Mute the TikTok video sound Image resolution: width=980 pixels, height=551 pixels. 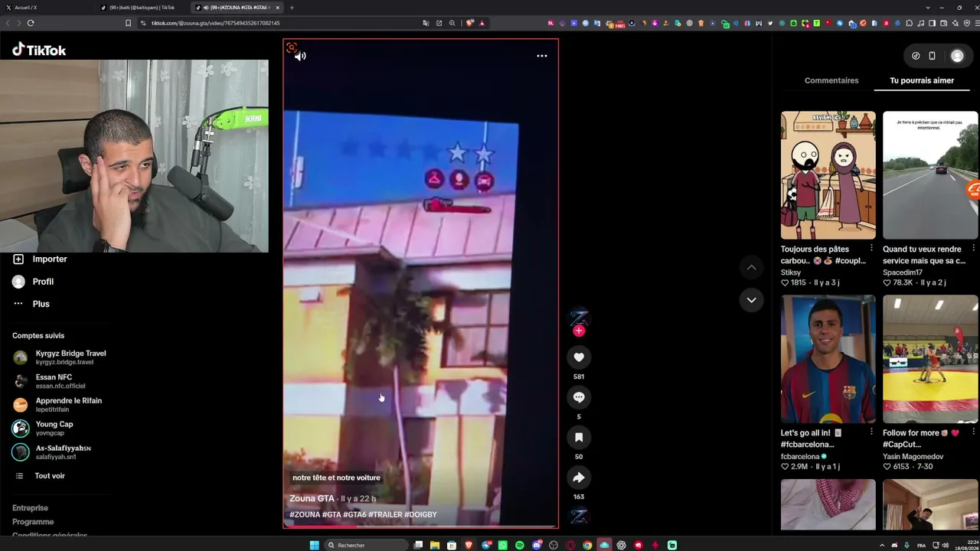(300, 56)
